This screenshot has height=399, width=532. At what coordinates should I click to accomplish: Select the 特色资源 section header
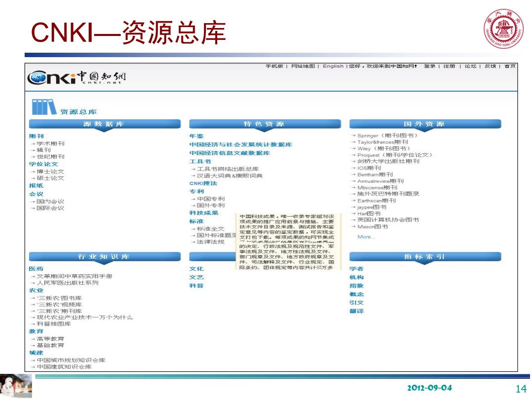[x=265, y=124]
